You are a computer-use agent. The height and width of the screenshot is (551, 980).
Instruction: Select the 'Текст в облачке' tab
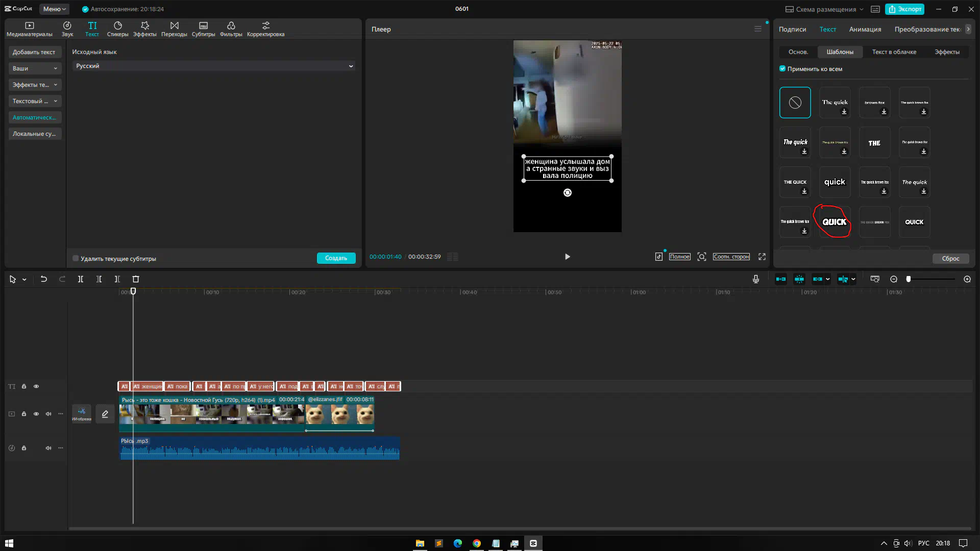pyautogui.click(x=894, y=52)
